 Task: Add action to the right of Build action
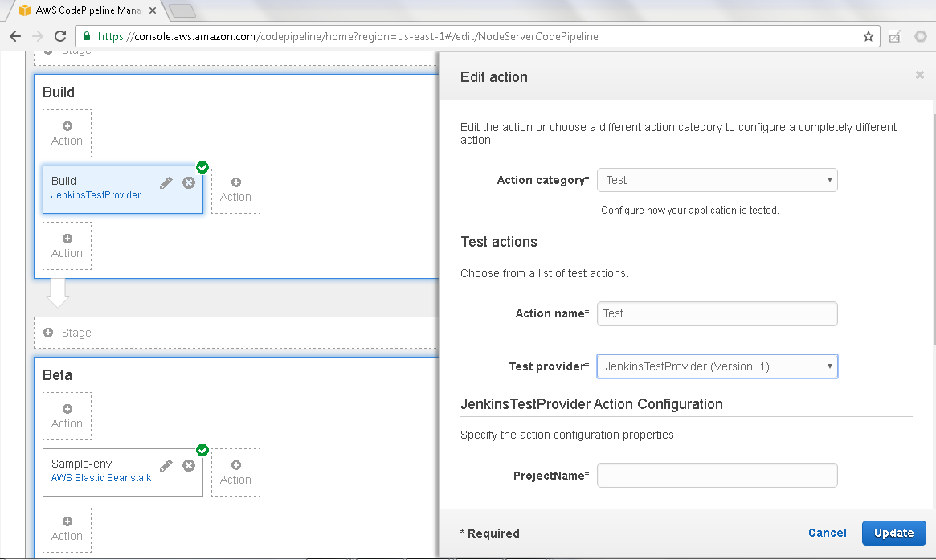(x=235, y=190)
